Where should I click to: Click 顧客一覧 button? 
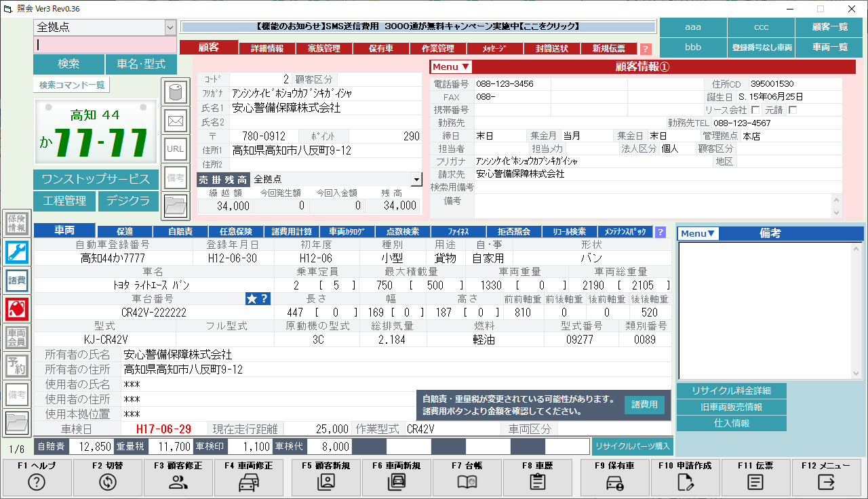click(830, 27)
